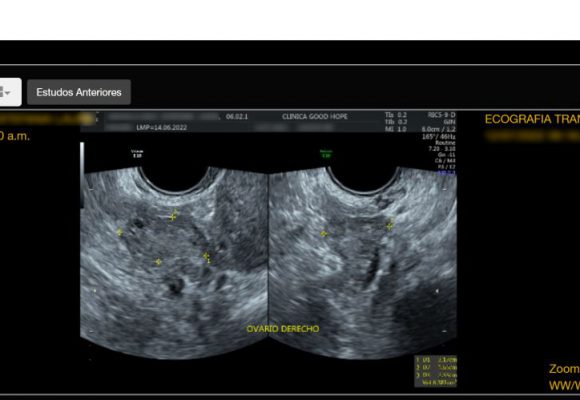Screen dimensions: 580x400
Task: Click the green probe orientation marker above right scan
Action: [x=326, y=154]
